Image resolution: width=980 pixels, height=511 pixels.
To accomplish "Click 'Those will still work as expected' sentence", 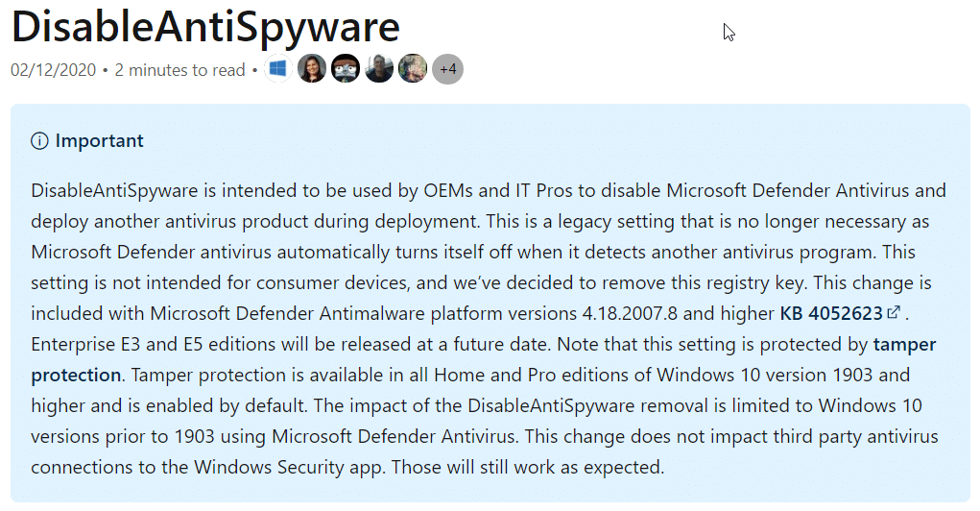I will (x=528, y=467).
